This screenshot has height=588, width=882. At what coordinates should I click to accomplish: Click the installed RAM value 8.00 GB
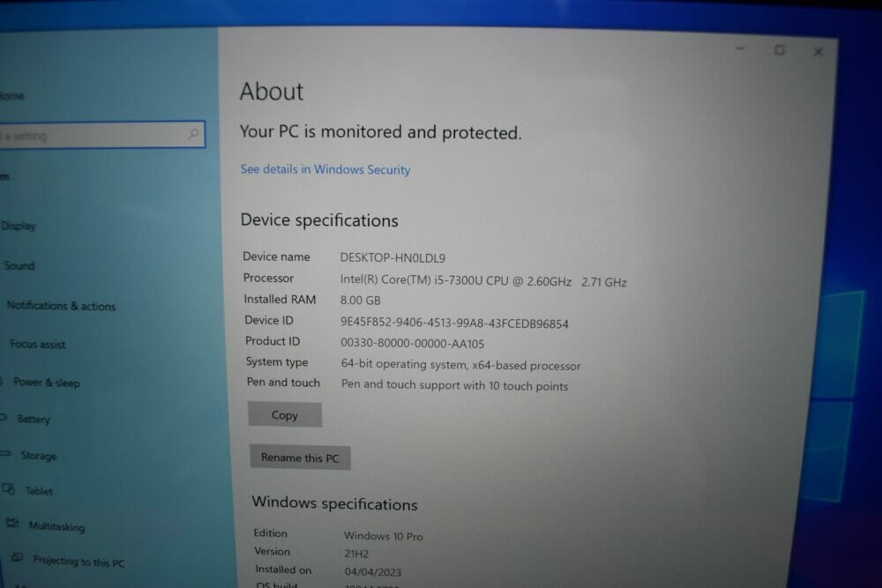click(361, 301)
